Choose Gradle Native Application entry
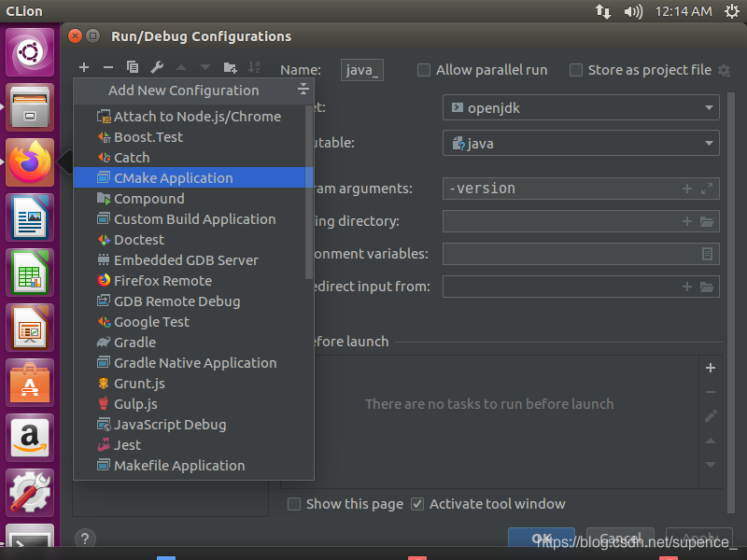This screenshot has height=560, width=747. (x=193, y=362)
